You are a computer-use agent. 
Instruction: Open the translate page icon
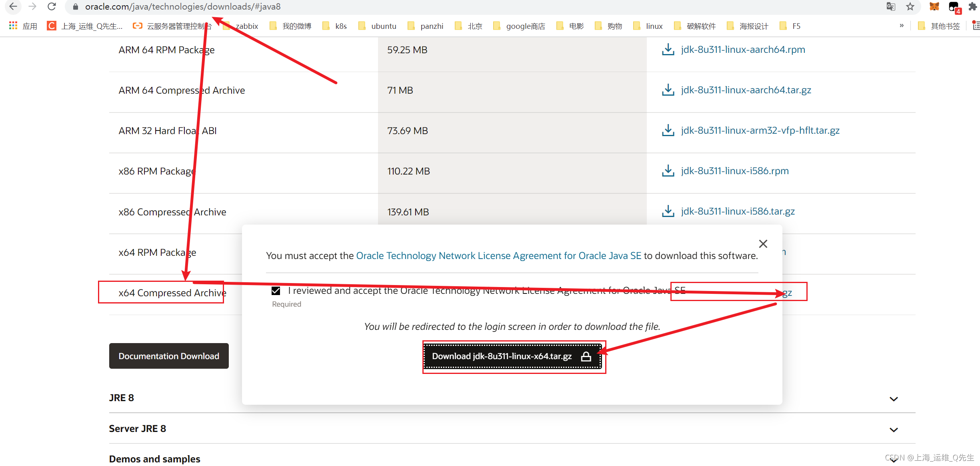[x=891, y=6]
